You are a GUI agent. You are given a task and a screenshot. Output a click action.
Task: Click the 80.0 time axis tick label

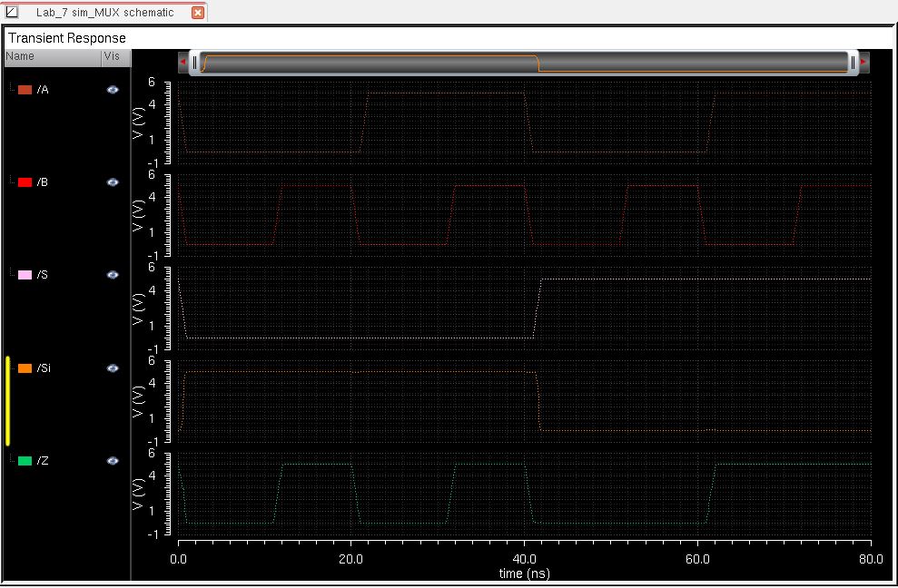click(871, 559)
